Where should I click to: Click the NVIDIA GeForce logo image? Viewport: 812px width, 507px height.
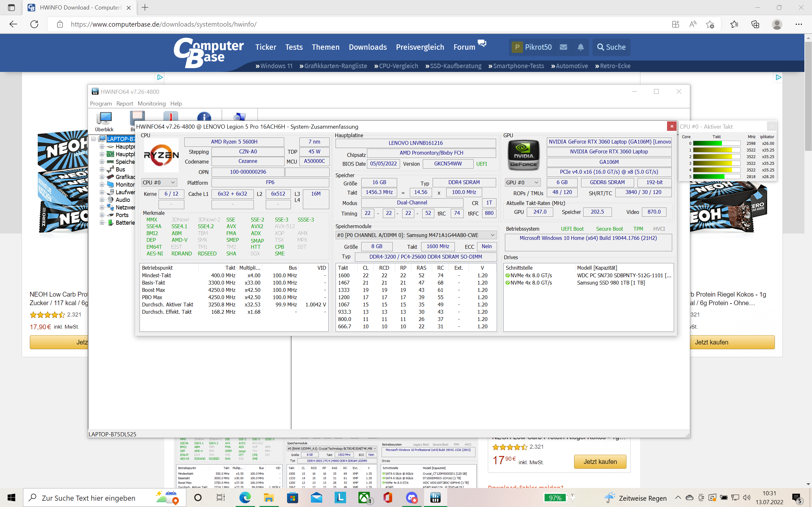click(x=523, y=156)
